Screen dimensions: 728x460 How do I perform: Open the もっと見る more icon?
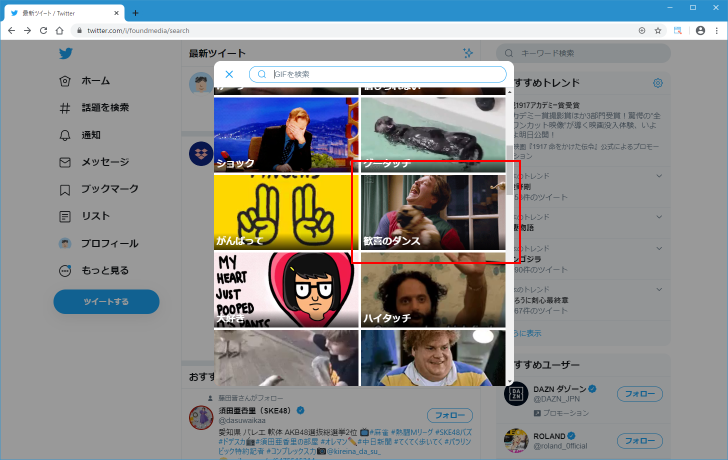click(x=65, y=271)
